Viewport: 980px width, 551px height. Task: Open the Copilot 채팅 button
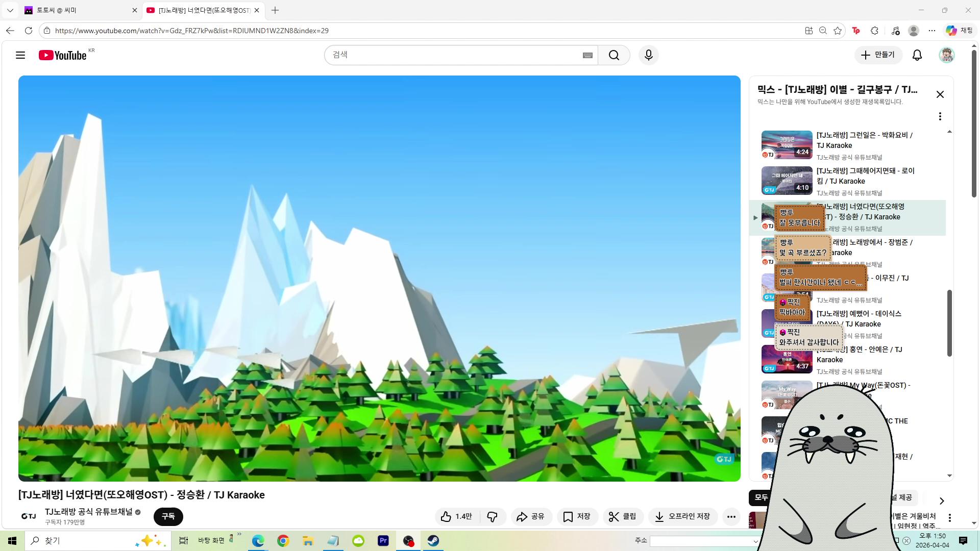pyautogui.click(x=960, y=31)
